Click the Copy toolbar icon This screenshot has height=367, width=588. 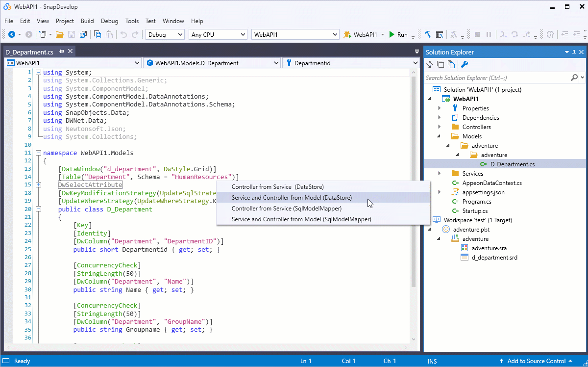(x=98, y=34)
